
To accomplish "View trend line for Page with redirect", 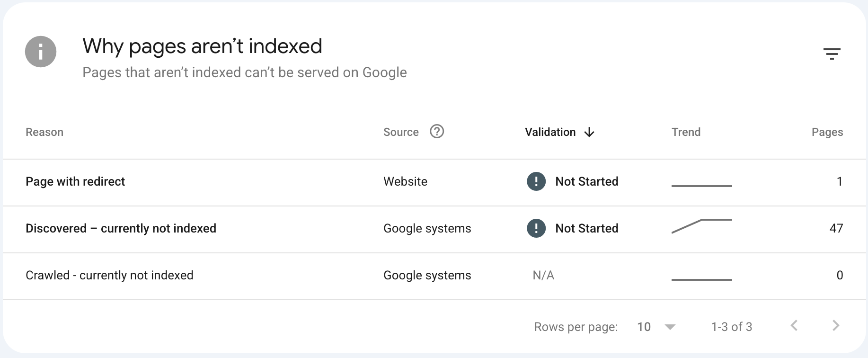I will [x=702, y=186].
